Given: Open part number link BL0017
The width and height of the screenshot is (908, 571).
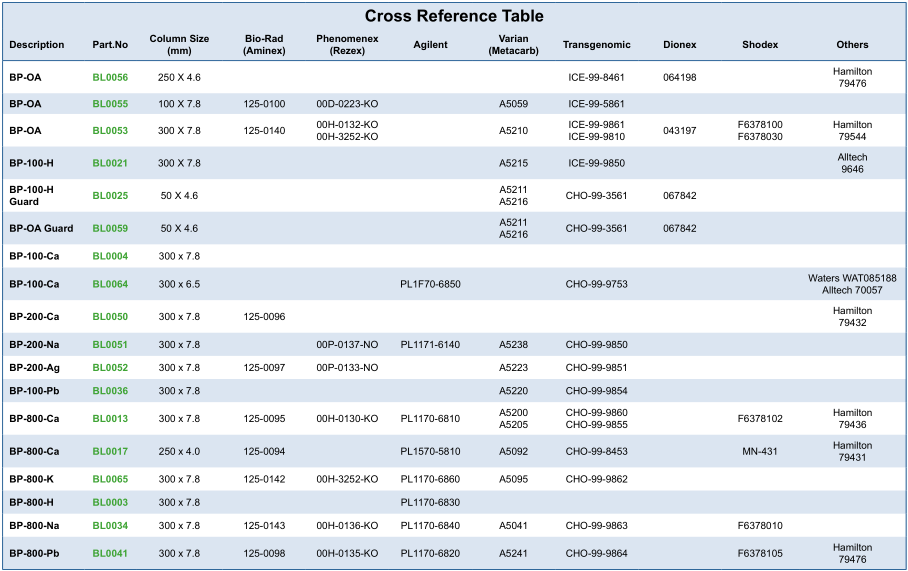Looking at the screenshot, I should pyautogui.click(x=110, y=452).
